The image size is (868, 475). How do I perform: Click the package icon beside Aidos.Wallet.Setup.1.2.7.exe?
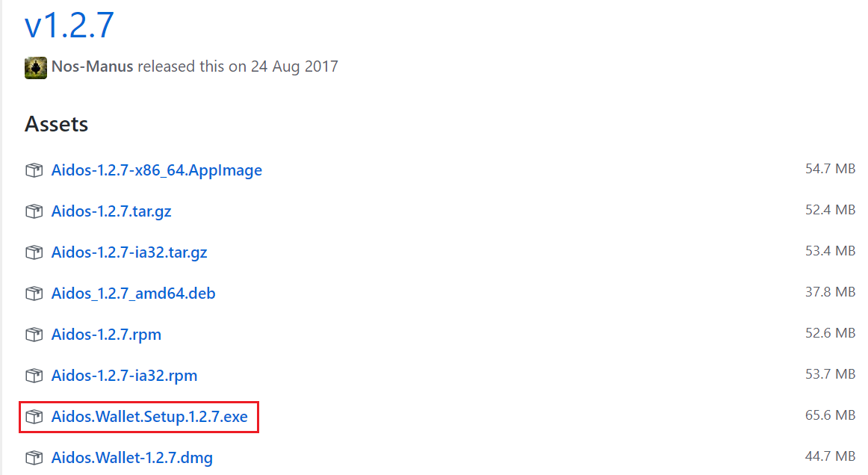pos(34,416)
